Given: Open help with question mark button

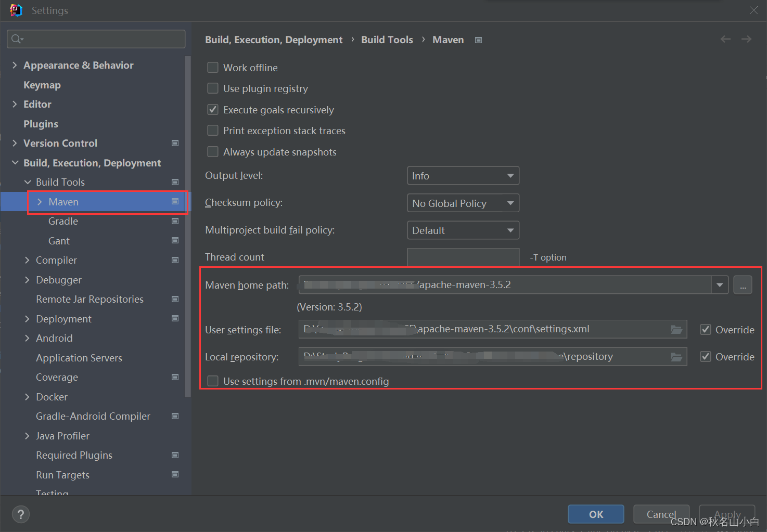Looking at the screenshot, I should (20, 514).
